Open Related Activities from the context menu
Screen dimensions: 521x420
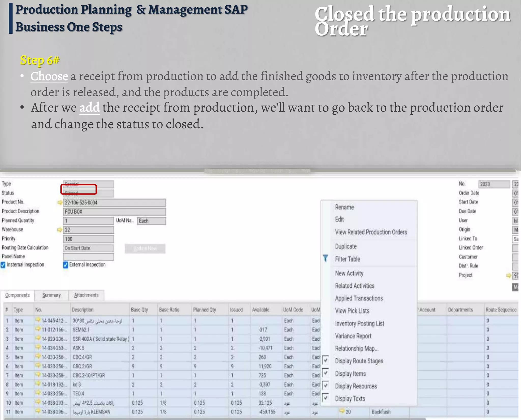(x=355, y=286)
